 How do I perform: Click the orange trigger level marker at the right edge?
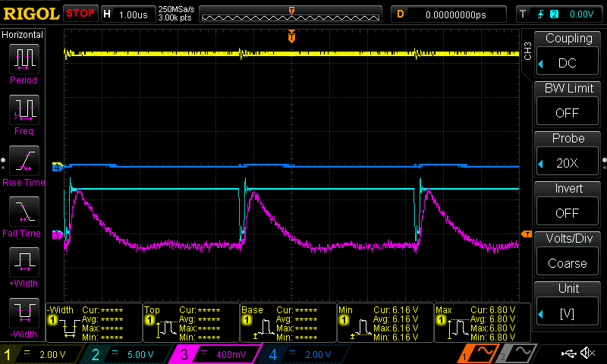(x=527, y=234)
